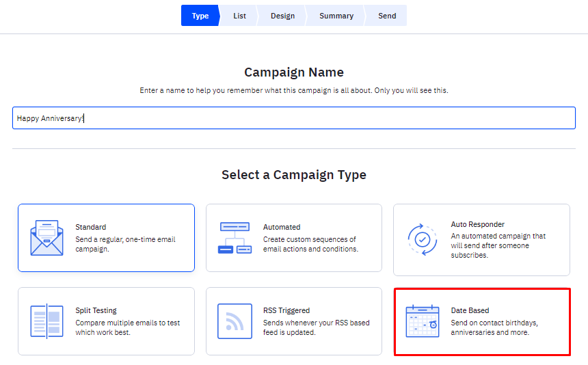Switch to the Design step
Screen dimensions: 588x365
tap(283, 16)
